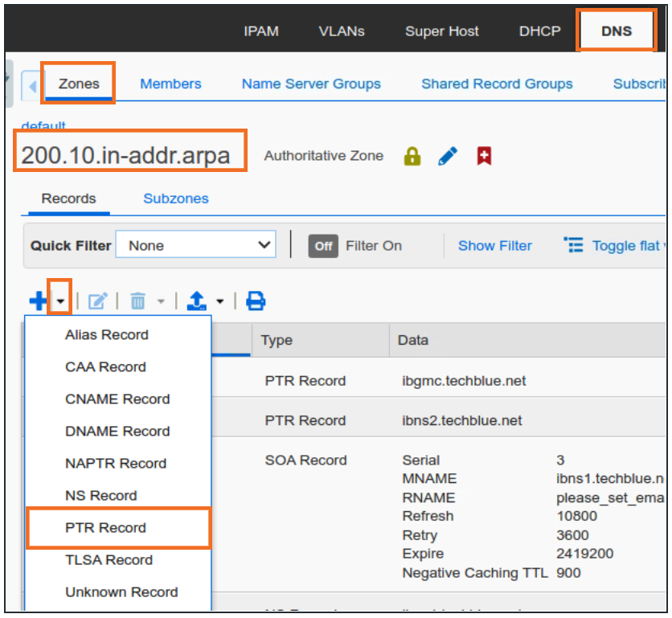This screenshot has height=618, width=672.
Task: Choose CNAME Record menu entry
Action: tap(117, 399)
